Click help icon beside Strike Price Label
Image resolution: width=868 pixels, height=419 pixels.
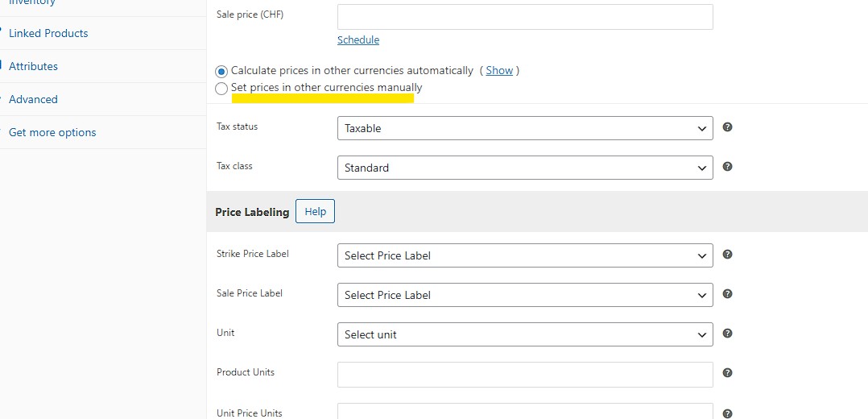(727, 255)
